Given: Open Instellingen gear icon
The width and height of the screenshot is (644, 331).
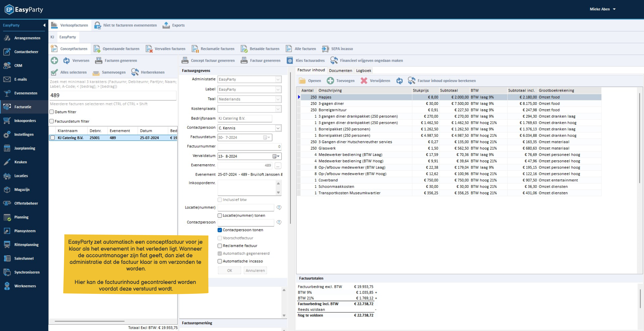Looking at the screenshot, I should [x=7, y=134].
